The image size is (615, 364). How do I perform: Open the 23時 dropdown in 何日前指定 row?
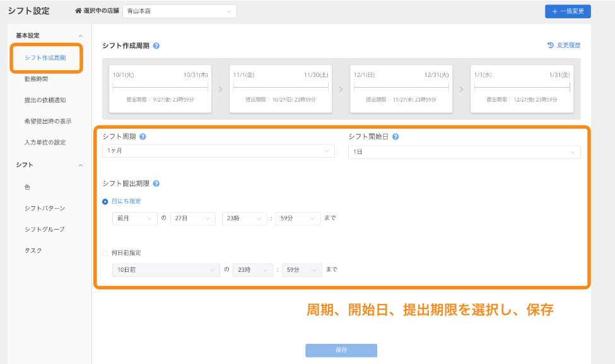coord(253,270)
